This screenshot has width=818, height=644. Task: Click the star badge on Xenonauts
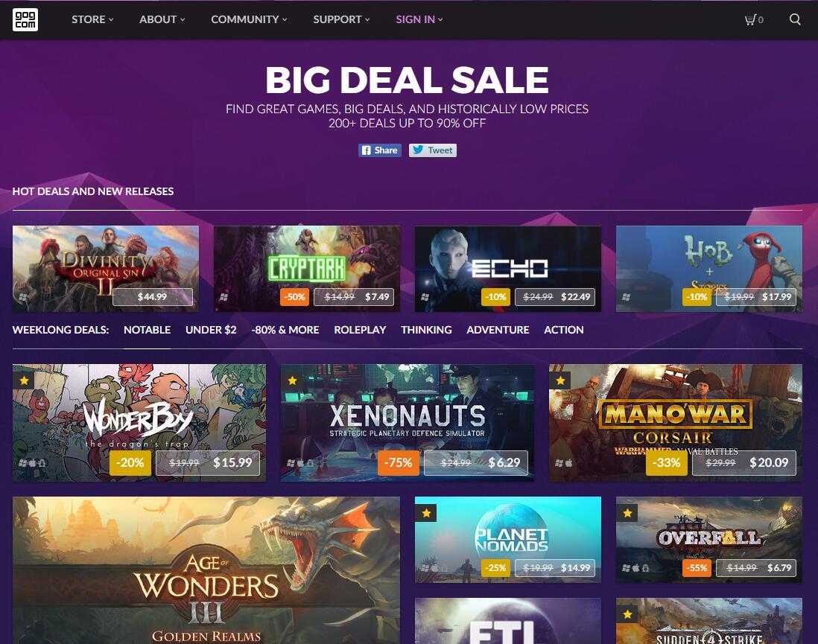[x=293, y=380]
